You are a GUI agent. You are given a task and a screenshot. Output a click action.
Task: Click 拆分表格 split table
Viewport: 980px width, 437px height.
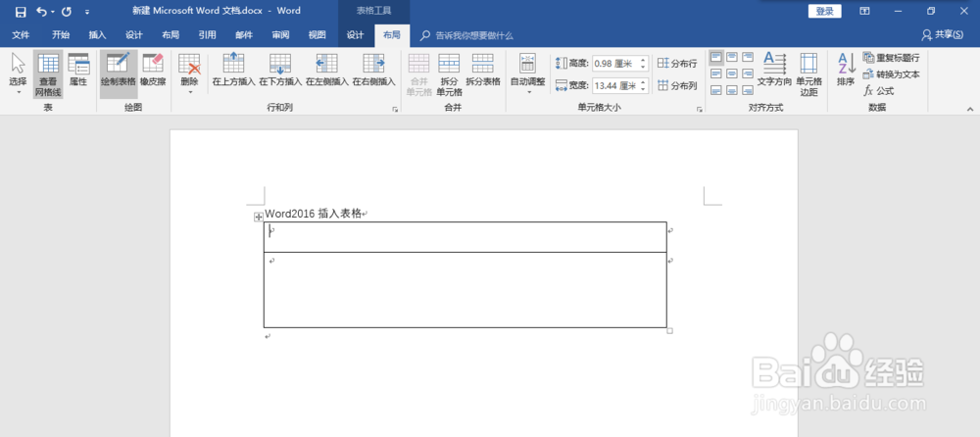tap(483, 70)
